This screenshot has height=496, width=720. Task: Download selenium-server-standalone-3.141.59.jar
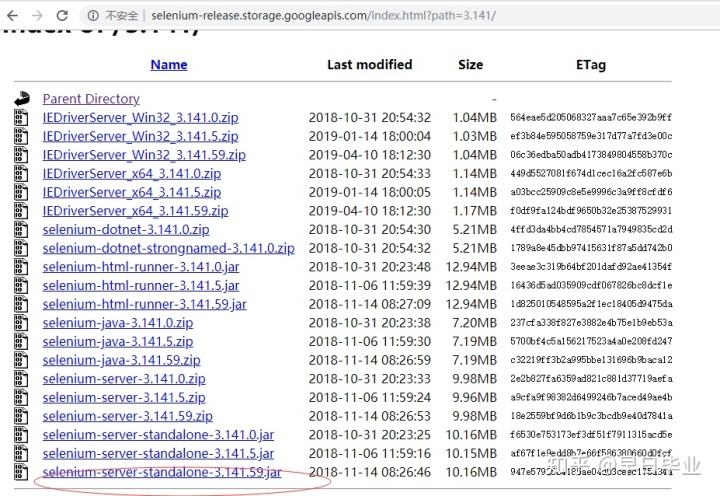(162, 472)
